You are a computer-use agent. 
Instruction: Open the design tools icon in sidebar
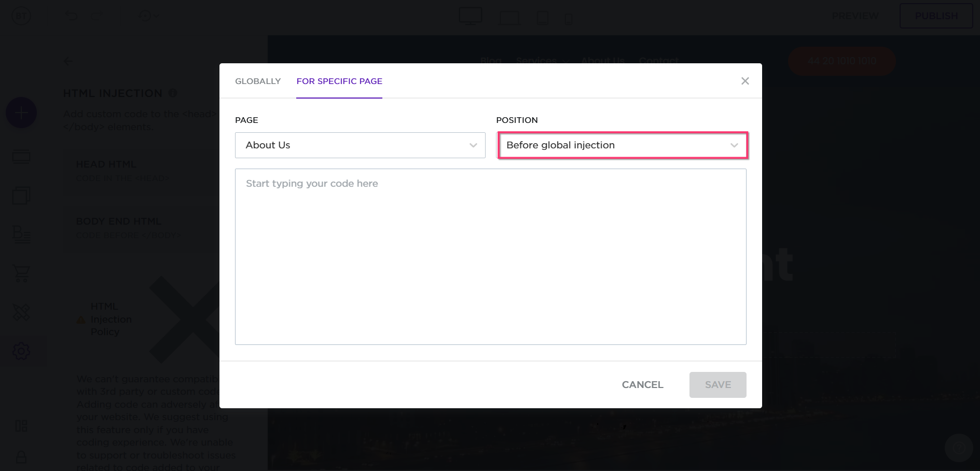point(21,312)
